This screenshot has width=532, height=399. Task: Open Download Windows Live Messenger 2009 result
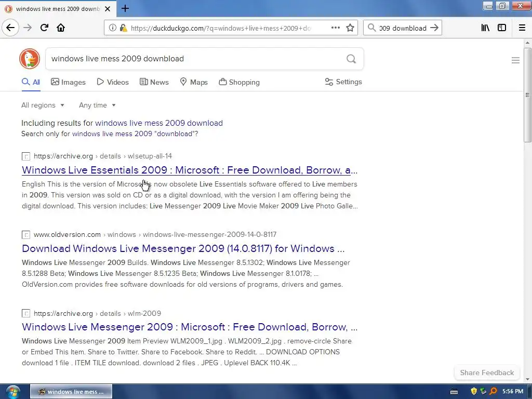(183, 249)
